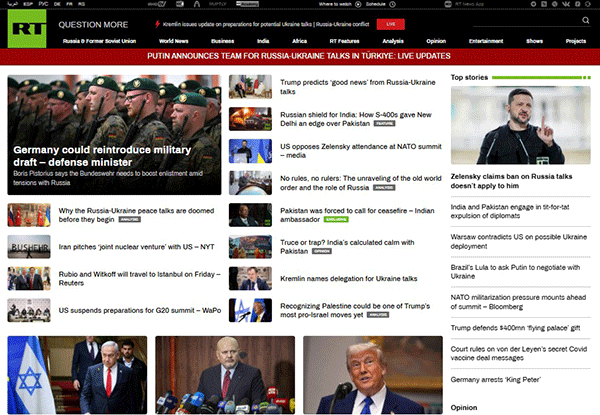Click the green RT logo
This screenshot has width=600, height=415.
tap(27, 29)
